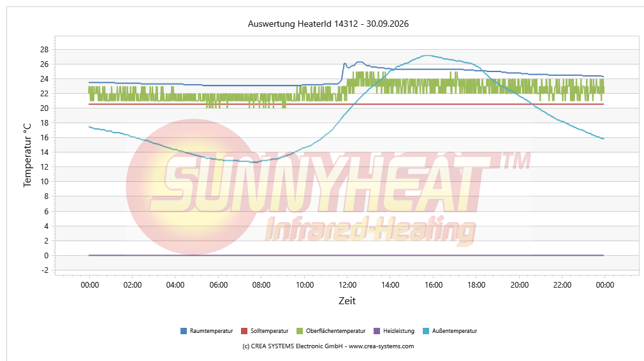The height and width of the screenshot is (361, 644).
Task: Click the CREA SYSTEMS copyright footer text
Action: [328, 346]
